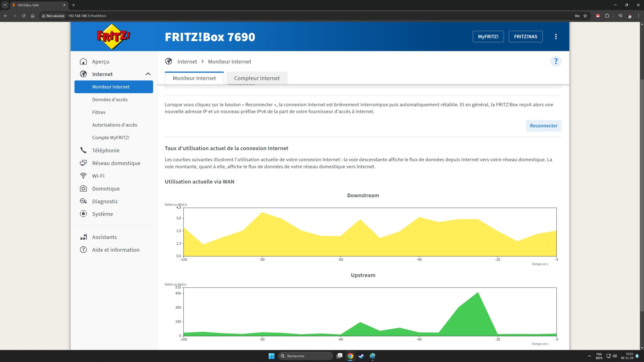Click the FRITZ!Box 7690 title text
This screenshot has width=644, height=362.
pyautogui.click(x=210, y=37)
